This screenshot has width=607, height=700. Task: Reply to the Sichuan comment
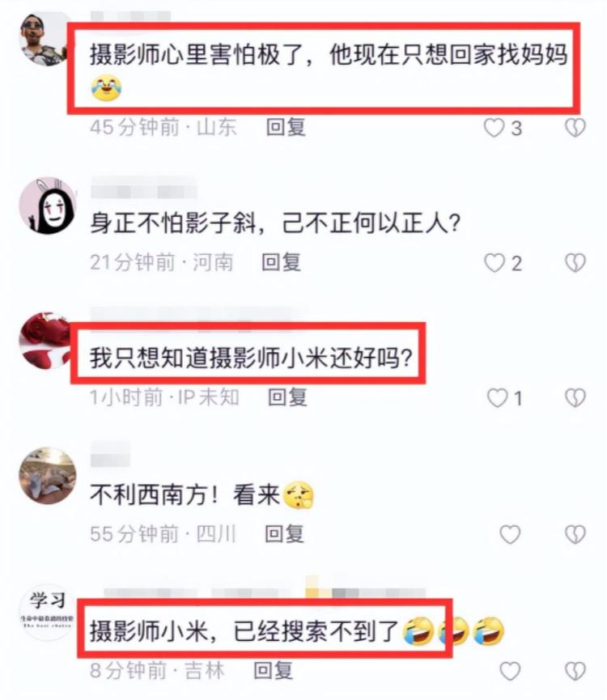pos(284,533)
